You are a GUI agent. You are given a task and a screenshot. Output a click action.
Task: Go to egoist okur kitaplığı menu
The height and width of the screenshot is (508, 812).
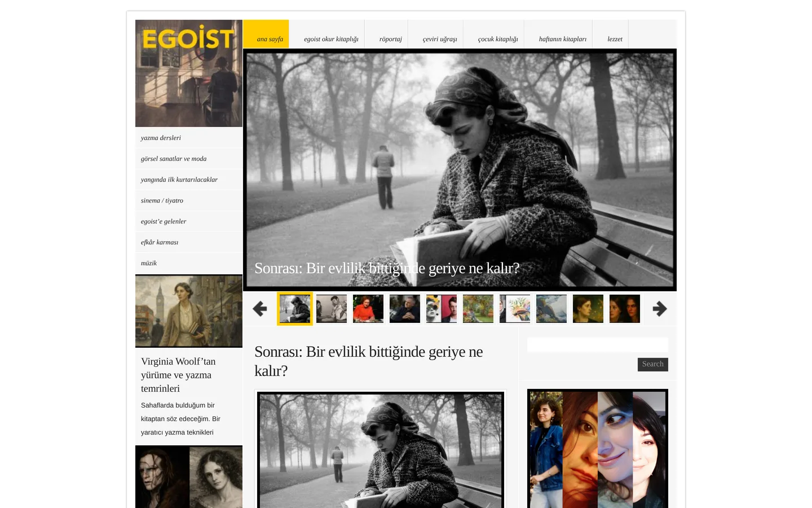coord(331,39)
